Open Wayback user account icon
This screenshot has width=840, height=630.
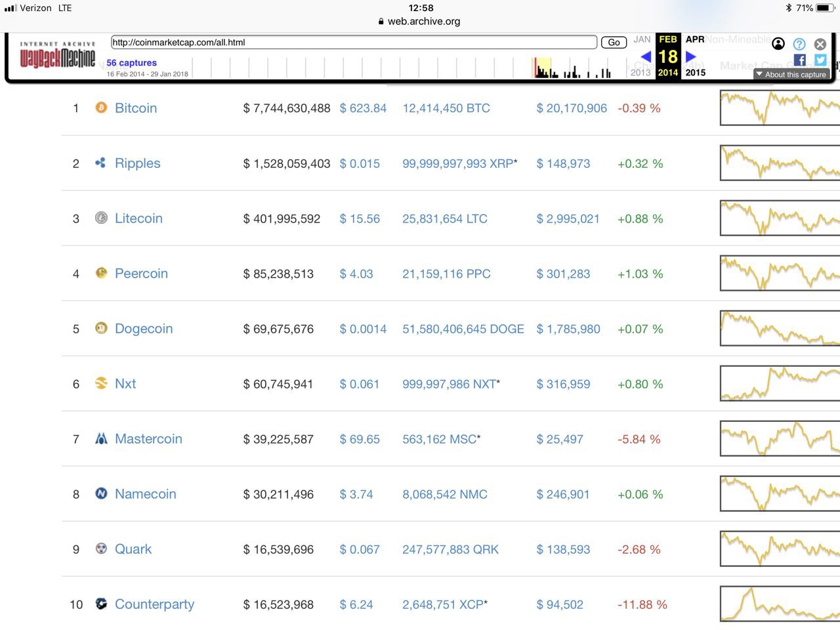(x=778, y=44)
